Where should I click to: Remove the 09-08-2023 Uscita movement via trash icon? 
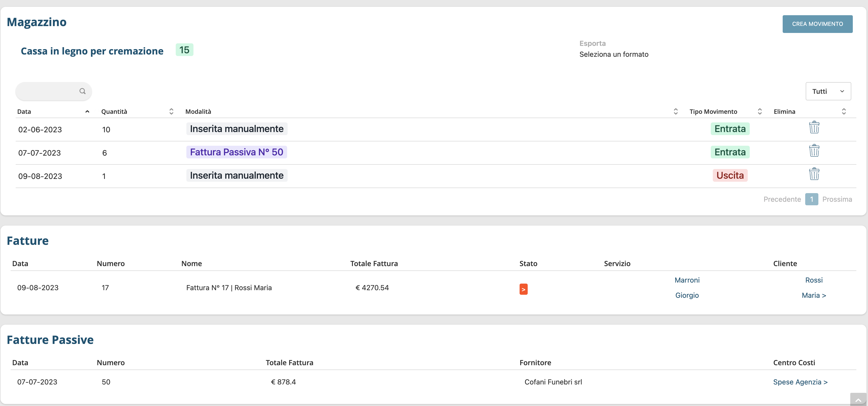[814, 174]
